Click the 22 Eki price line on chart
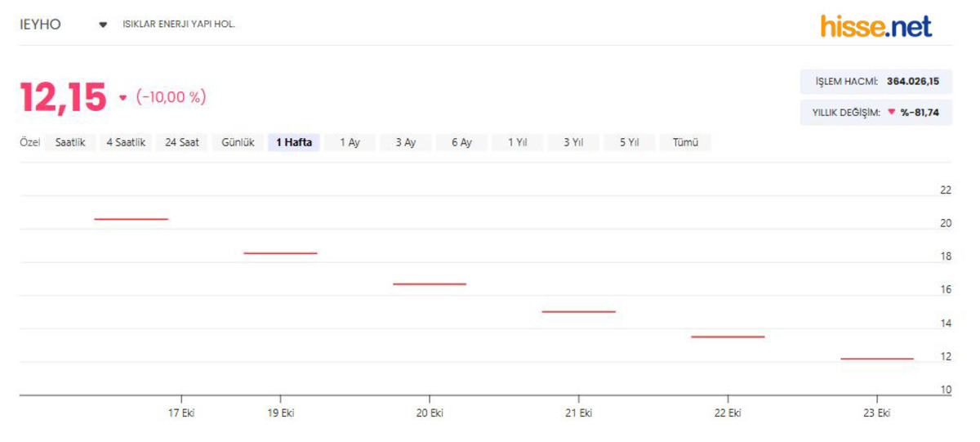Image resolution: width=980 pixels, height=442 pixels. [x=728, y=337]
